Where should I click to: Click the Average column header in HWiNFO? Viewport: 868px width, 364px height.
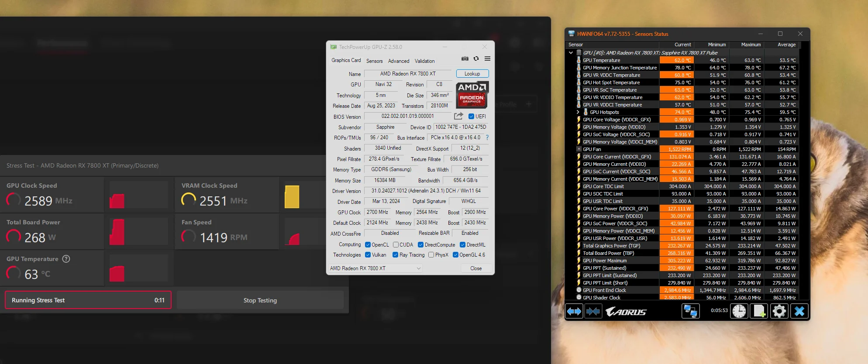pyautogui.click(x=782, y=45)
